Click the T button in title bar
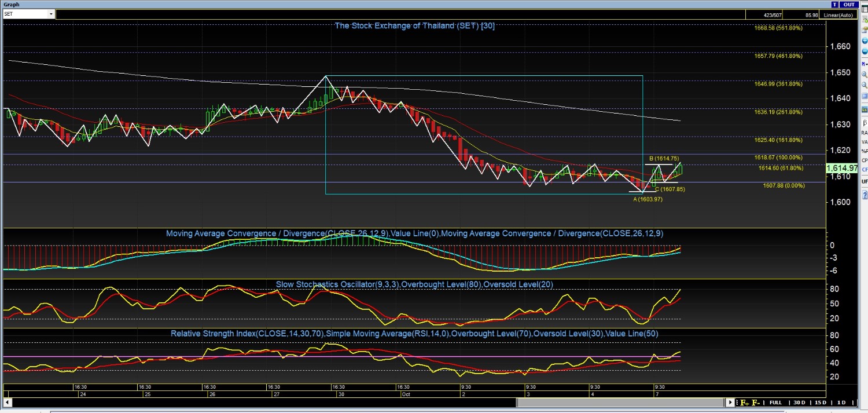The image size is (868, 413). 835,4
